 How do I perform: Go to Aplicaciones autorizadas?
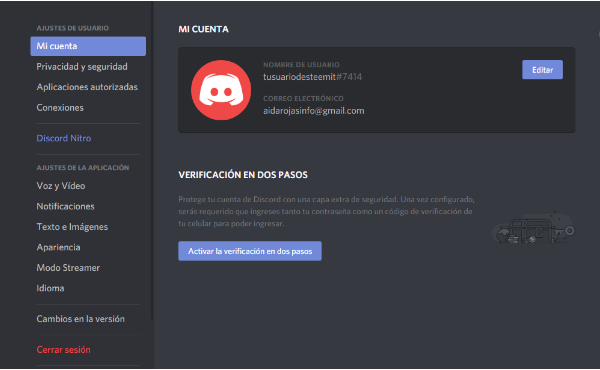(x=87, y=87)
